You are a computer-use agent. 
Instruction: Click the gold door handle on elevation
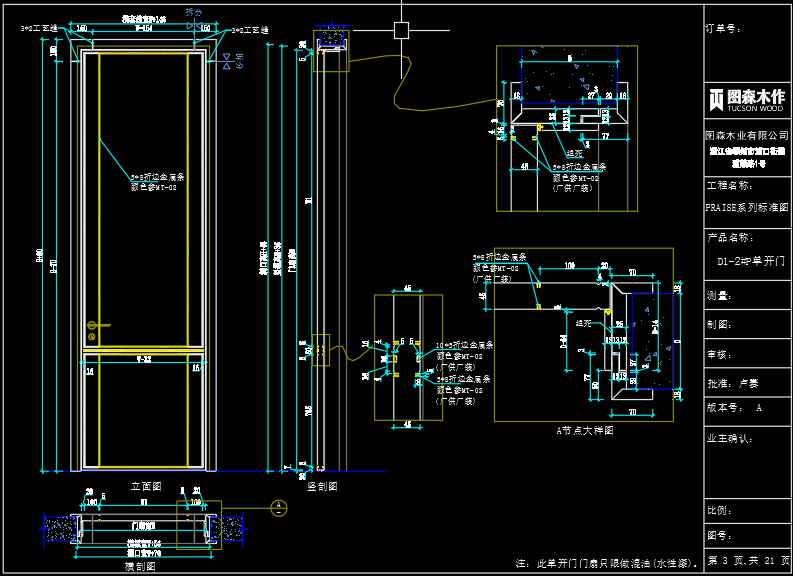pos(95,326)
